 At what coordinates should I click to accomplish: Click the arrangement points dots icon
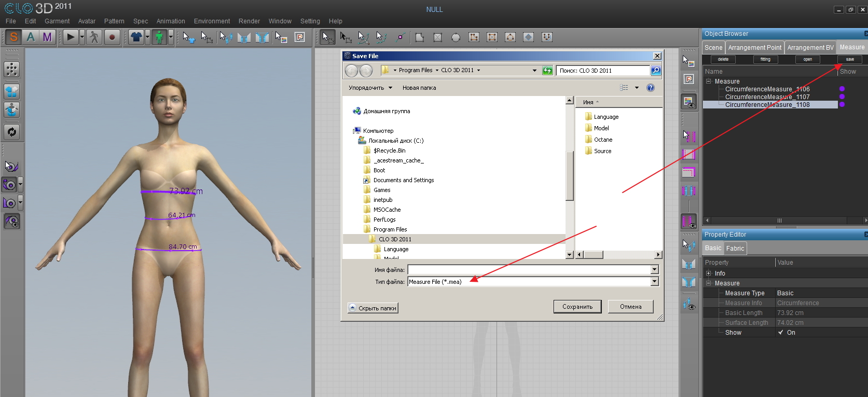(11, 69)
